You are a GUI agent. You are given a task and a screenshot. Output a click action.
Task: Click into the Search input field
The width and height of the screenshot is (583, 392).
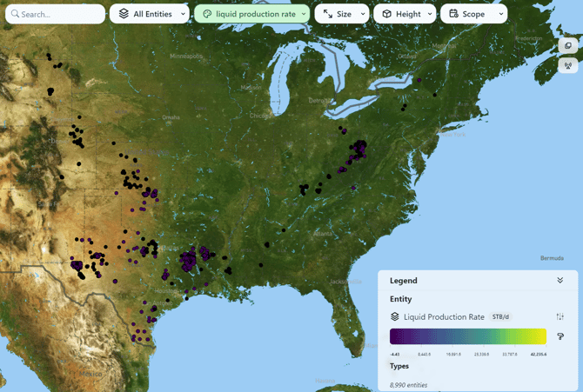coord(61,14)
